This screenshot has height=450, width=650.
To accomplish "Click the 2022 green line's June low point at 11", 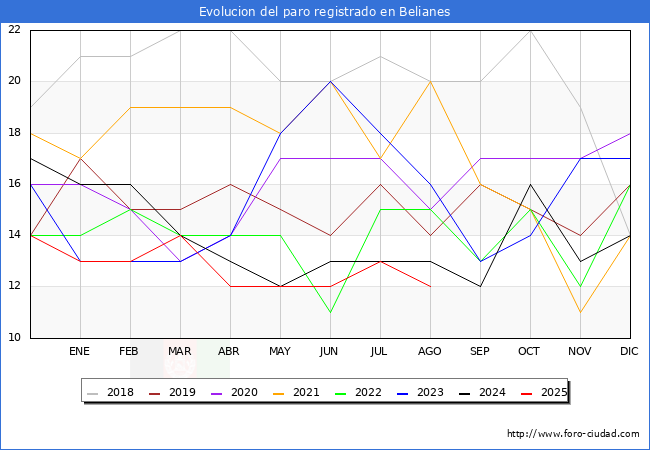I will click(330, 312).
